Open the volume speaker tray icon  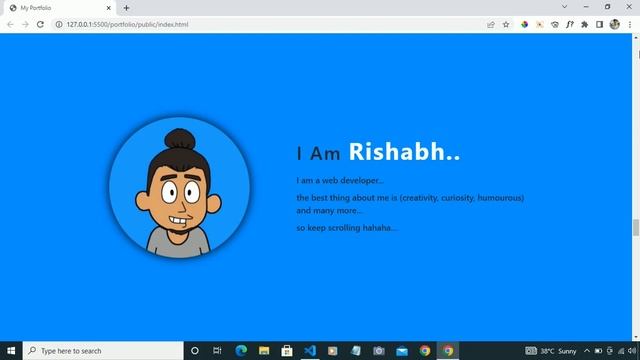click(x=632, y=351)
